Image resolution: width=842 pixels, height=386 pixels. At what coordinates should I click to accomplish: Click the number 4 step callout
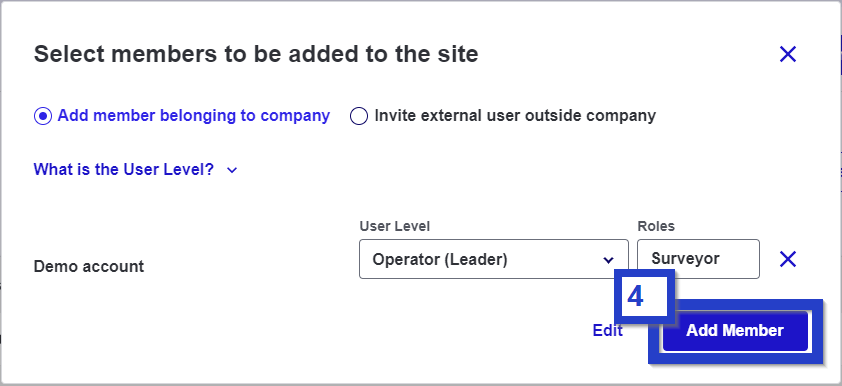coord(644,296)
